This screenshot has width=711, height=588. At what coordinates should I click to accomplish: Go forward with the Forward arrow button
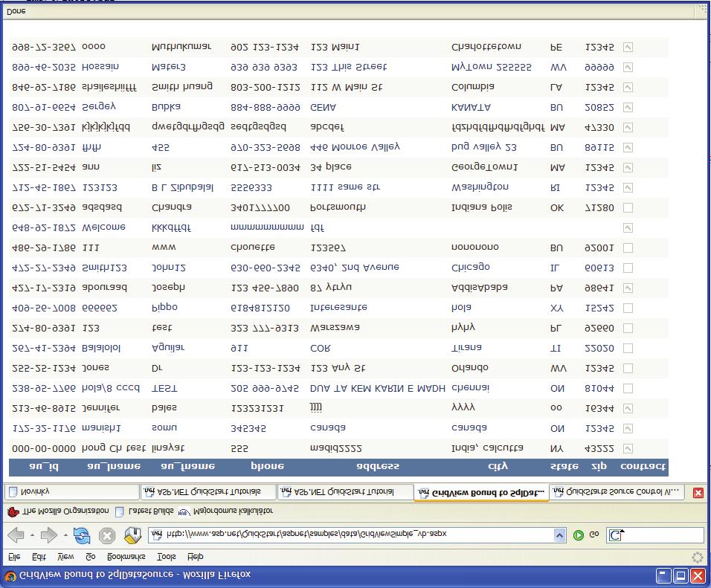48,535
